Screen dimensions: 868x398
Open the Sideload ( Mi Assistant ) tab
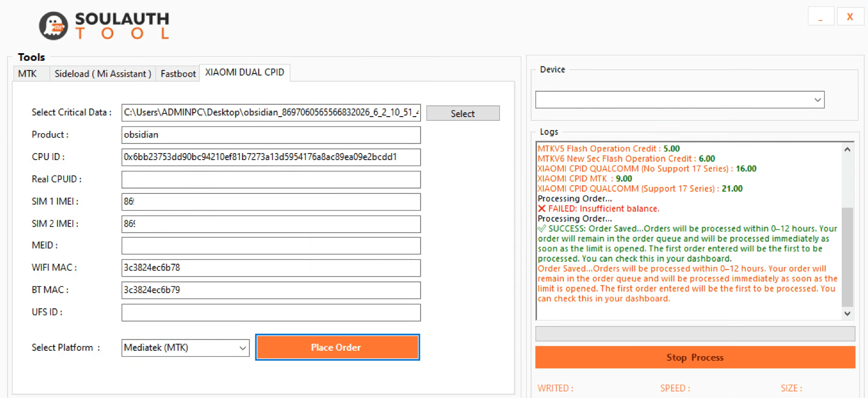point(102,74)
